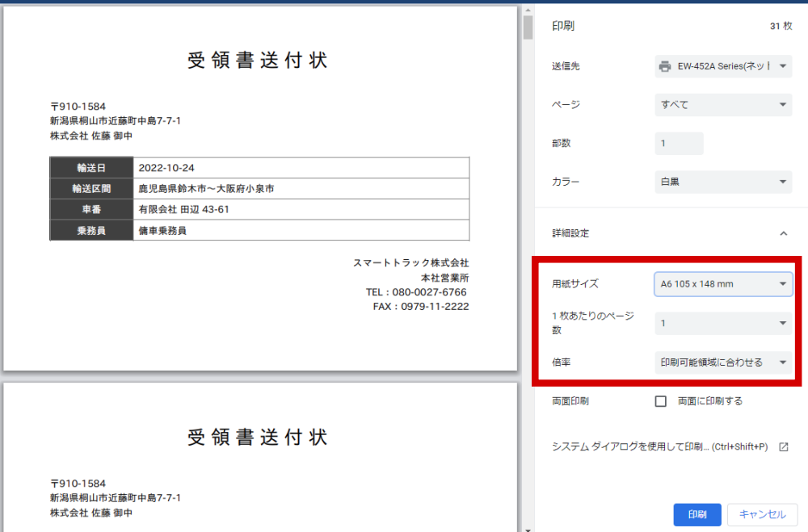The height and width of the screenshot is (532, 808).
Task: Collapse 詳細設定 using the chevron arrow
Action: tap(783, 233)
